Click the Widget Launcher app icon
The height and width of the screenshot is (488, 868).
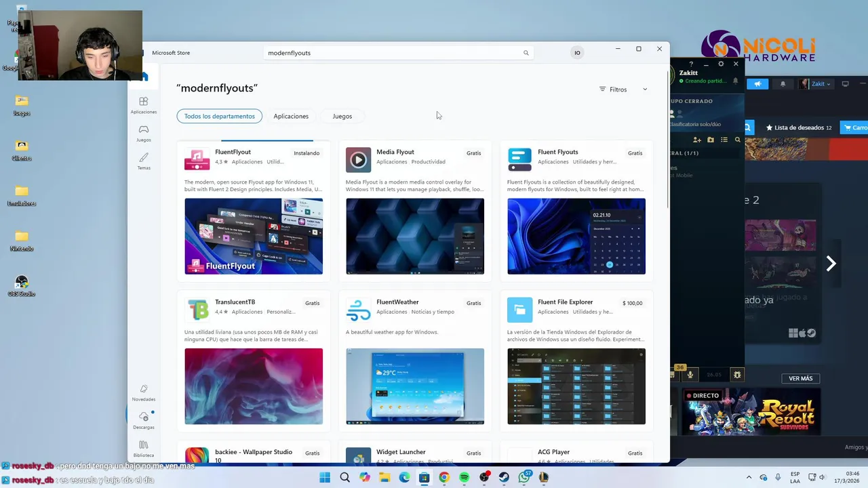(x=358, y=455)
